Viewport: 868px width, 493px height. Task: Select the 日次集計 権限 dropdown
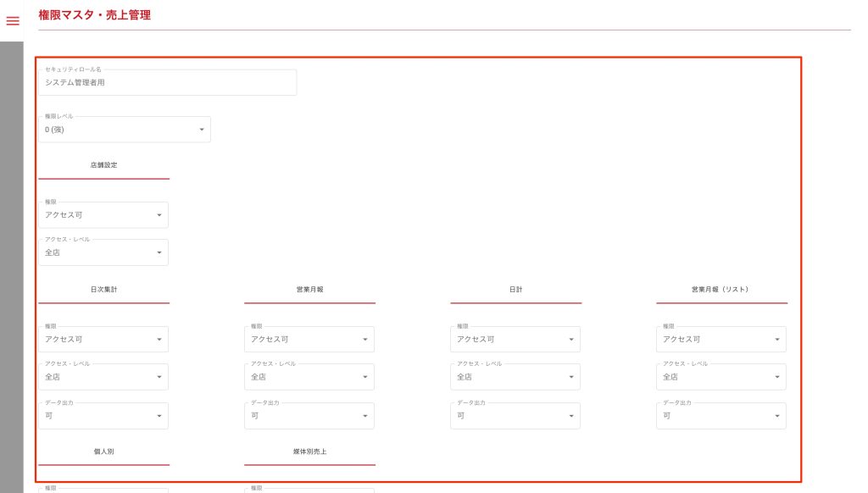[103, 339]
